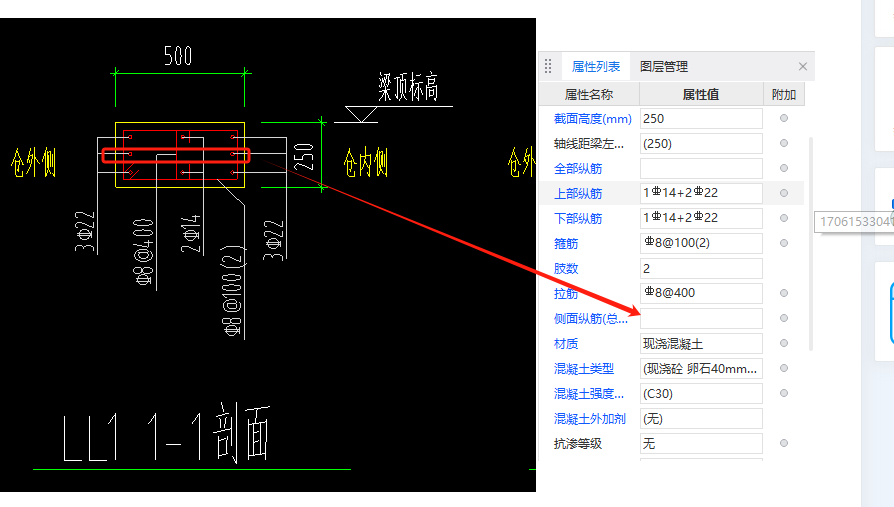Viewport: 894px width, 507px height.
Task: Click the 属性名称 column header
Action: [589, 95]
